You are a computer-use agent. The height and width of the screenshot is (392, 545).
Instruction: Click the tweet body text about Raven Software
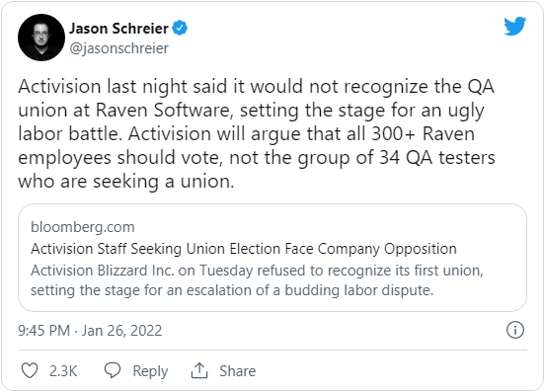click(x=257, y=134)
